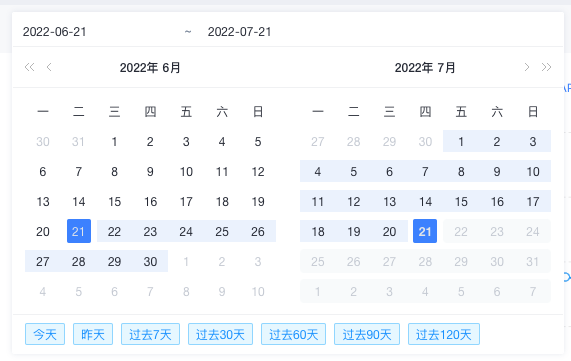Select June 26 in the left calendar
Viewport: 571px width, 361px height.
[x=258, y=231]
